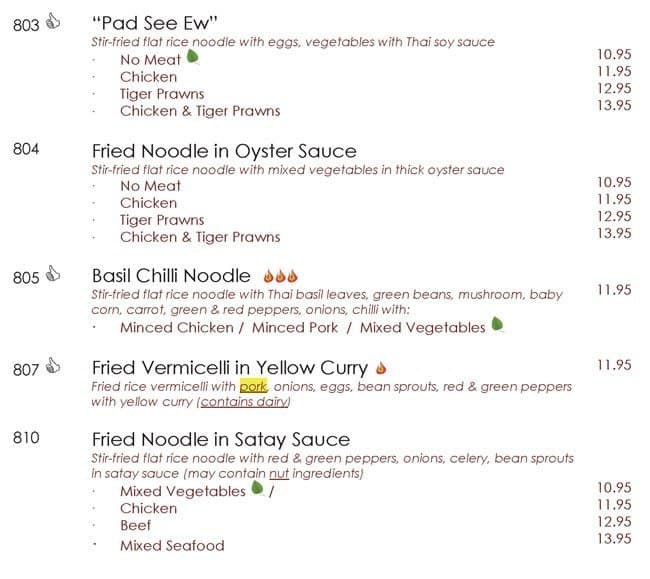Click the leaf icon in the Satay Sauce section

coord(257,489)
